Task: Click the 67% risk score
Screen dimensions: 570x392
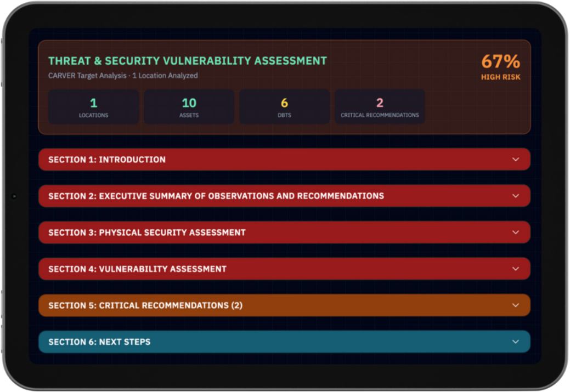Action: [500, 61]
